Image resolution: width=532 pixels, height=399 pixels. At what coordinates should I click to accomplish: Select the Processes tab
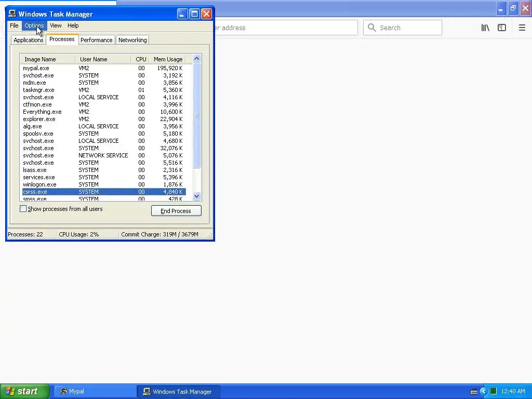point(62,39)
